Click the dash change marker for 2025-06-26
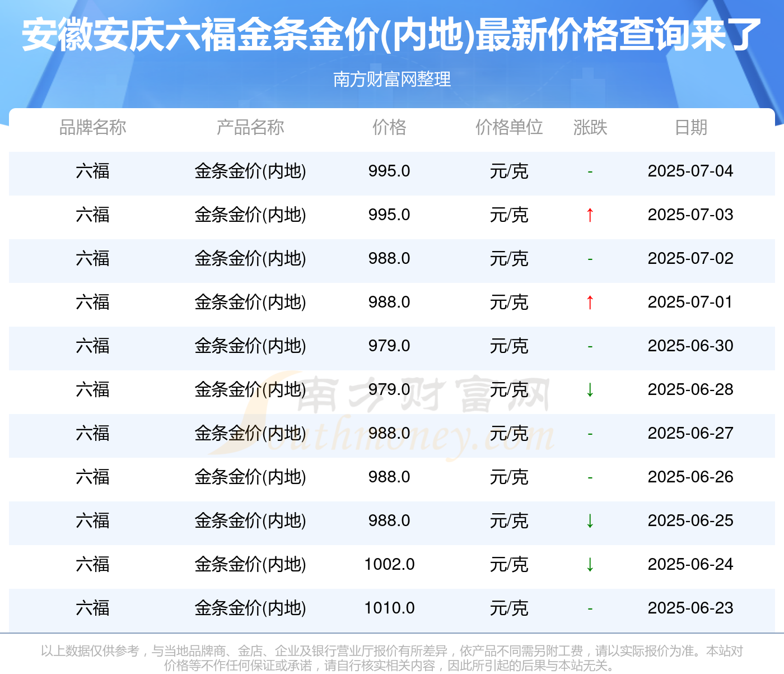Image resolution: width=784 pixels, height=674 pixels. click(x=590, y=477)
